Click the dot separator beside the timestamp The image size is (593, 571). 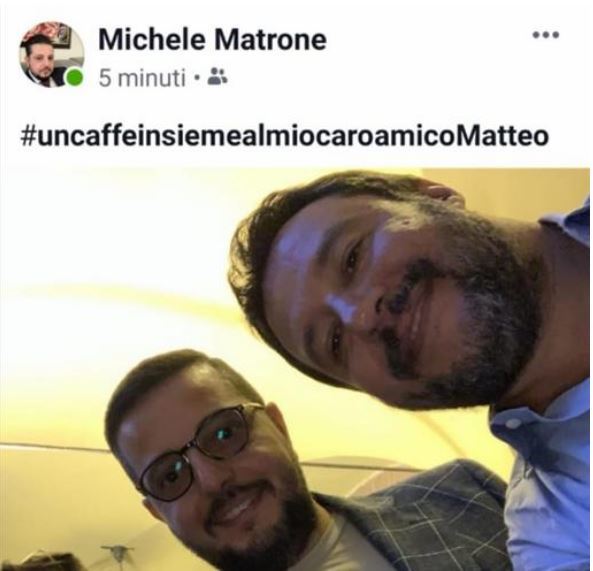point(196,79)
